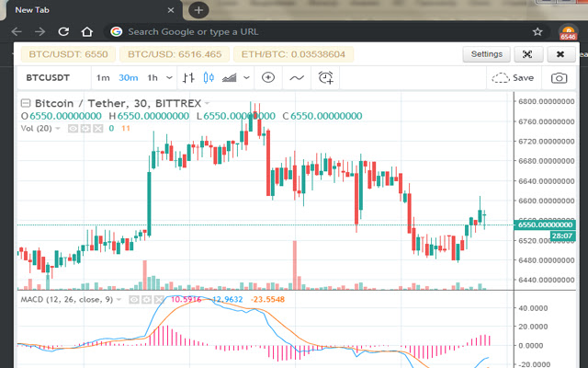Image resolution: width=588 pixels, height=368 pixels.
Task: Switch to candlestick chart style
Action: tap(209, 77)
